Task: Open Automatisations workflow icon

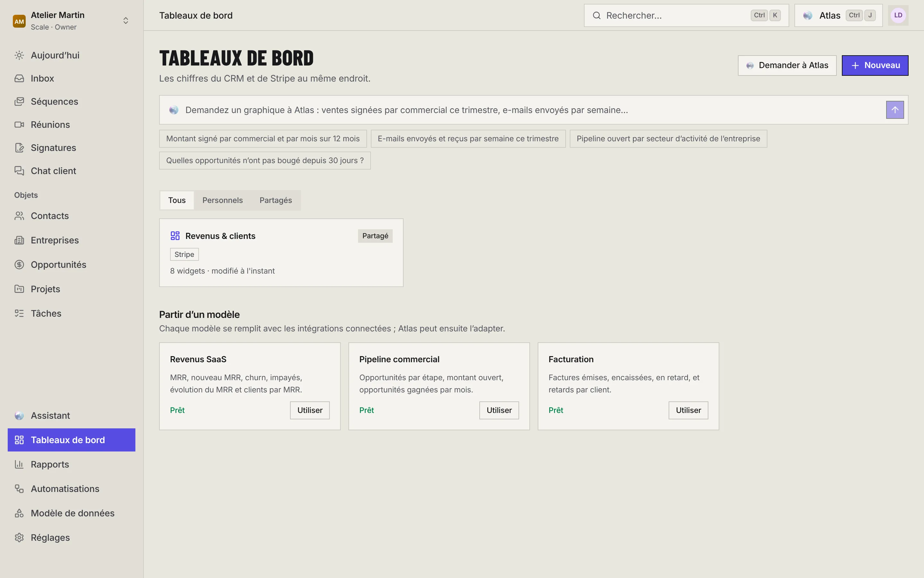Action: [x=19, y=489]
